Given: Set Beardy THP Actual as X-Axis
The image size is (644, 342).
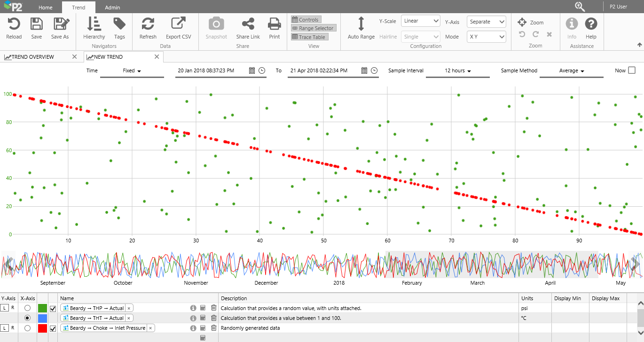Looking at the screenshot, I should (x=27, y=308).
